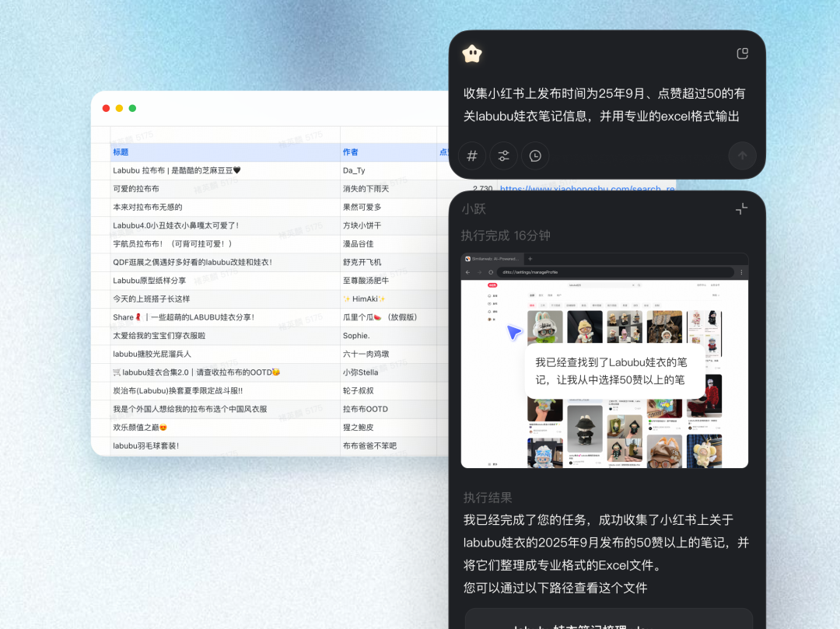Open the three-dot menu in the embedded browser
Screen dimensions: 840x629
(x=741, y=272)
